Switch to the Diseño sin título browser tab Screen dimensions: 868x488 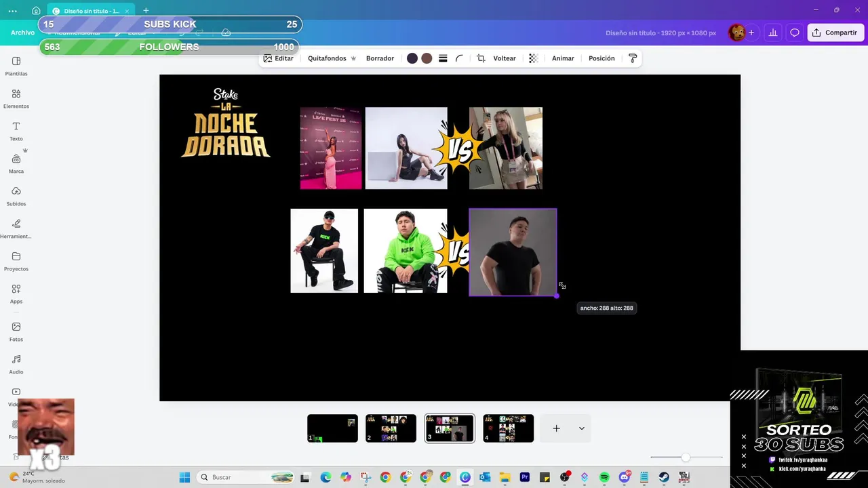point(91,11)
